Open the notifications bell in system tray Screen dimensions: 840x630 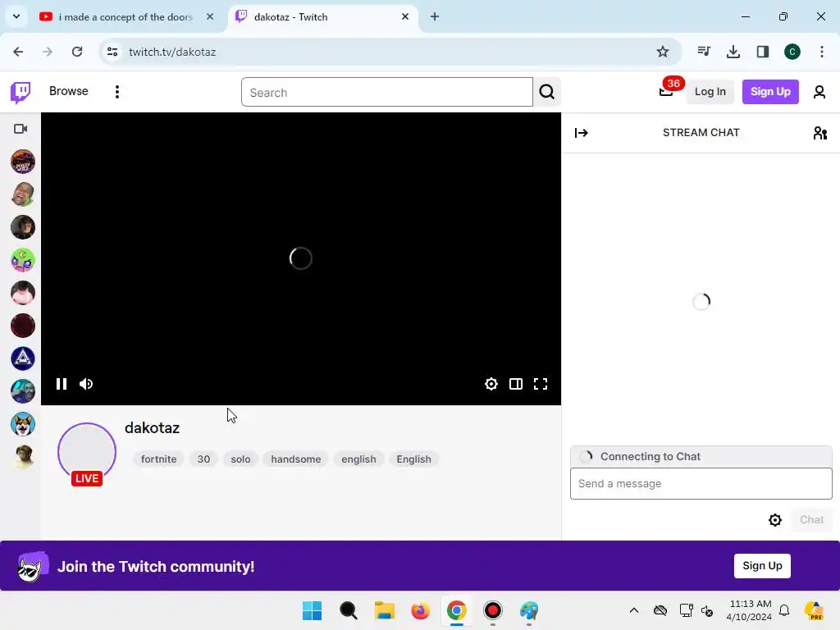click(784, 610)
